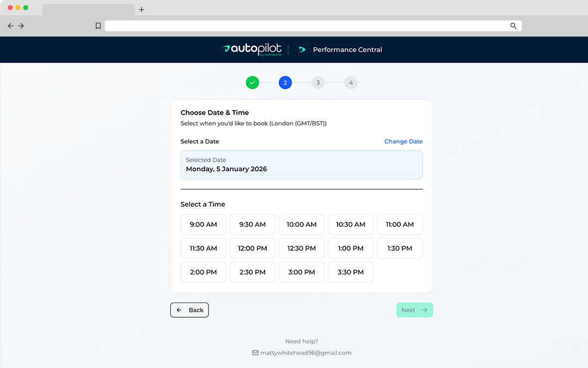Click the Back button below the booking card
The width and height of the screenshot is (588, 368).
point(189,310)
